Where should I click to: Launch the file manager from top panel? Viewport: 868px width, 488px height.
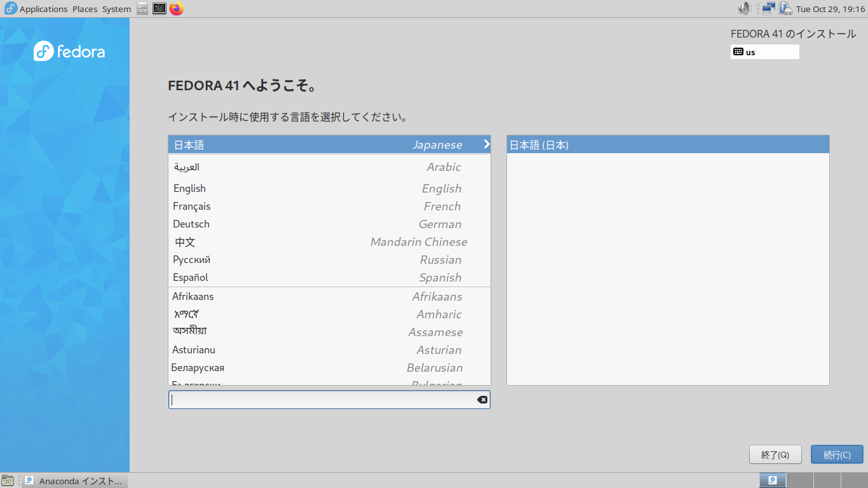pos(143,9)
